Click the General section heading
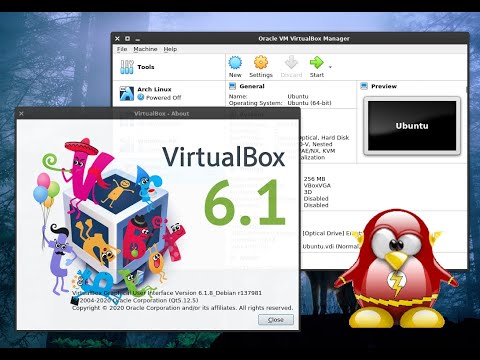 coord(252,86)
